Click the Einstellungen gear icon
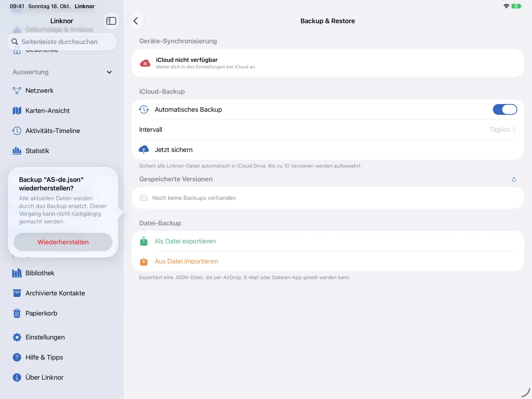The width and height of the screenshot is (532, 399). click(x=17, y=337)
